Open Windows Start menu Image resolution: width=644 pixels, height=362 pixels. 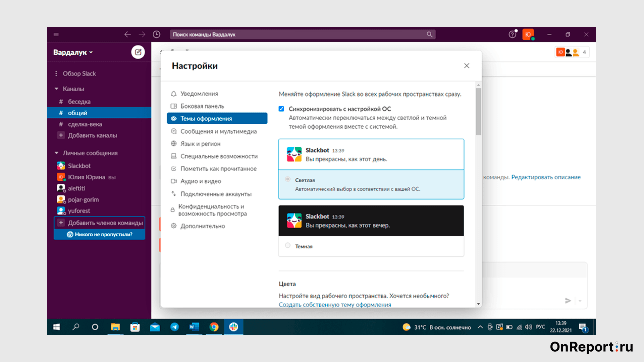56,327
